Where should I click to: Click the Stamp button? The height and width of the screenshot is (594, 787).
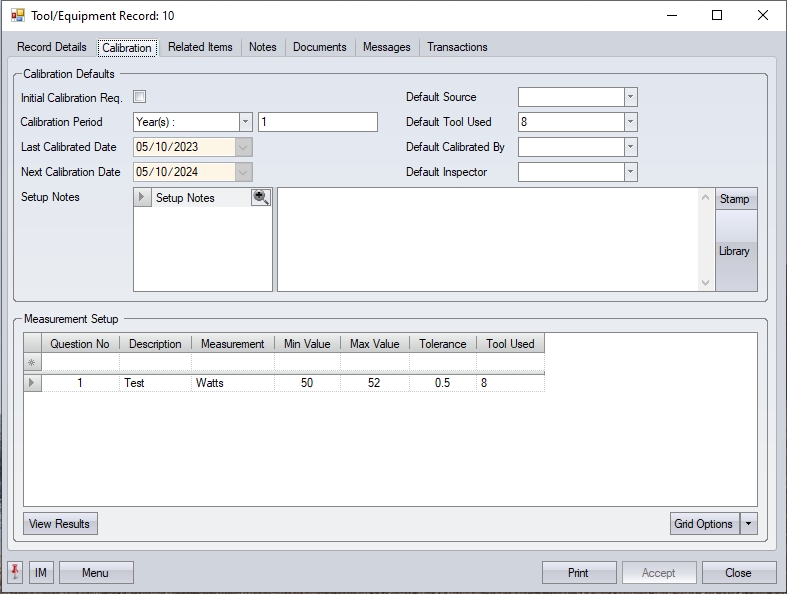[x=735, y=199]
